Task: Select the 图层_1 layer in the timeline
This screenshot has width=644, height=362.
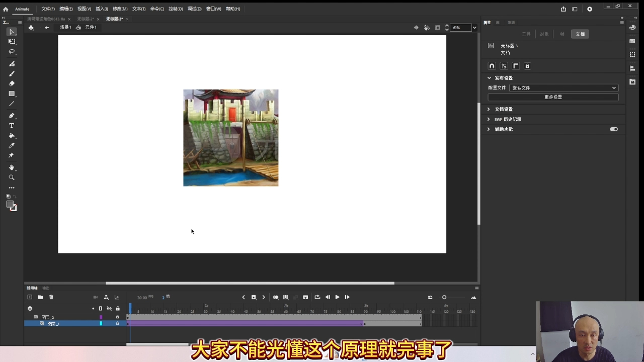Action: (x=53, y=323)
